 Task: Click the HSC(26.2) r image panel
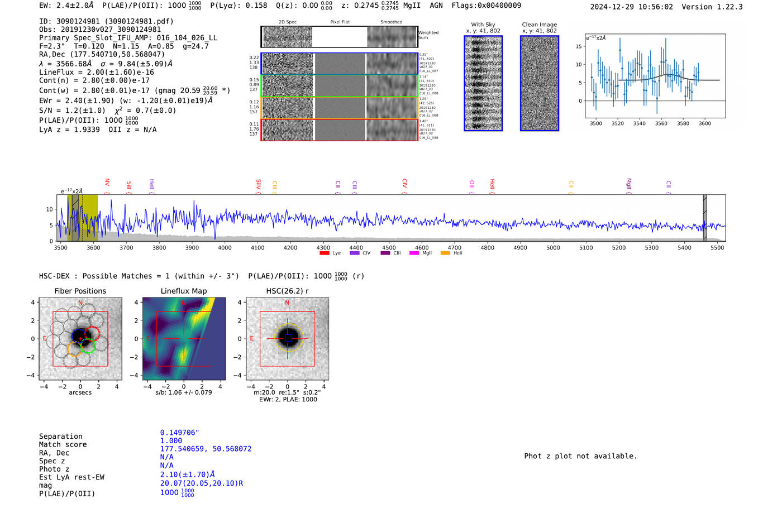pyautogui.click(x=287, y=339)
